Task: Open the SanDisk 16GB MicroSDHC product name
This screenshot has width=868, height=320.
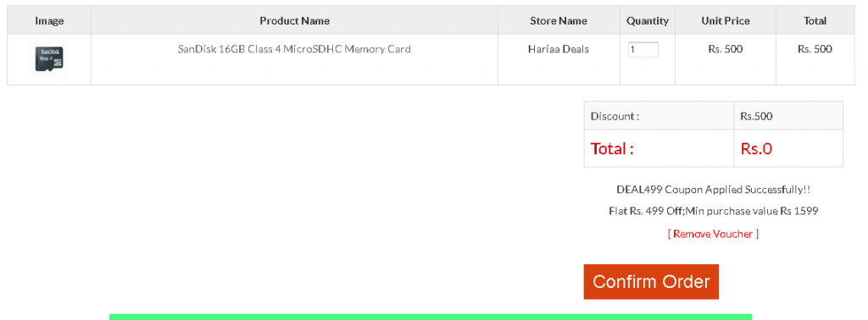Action: (294, 49)
